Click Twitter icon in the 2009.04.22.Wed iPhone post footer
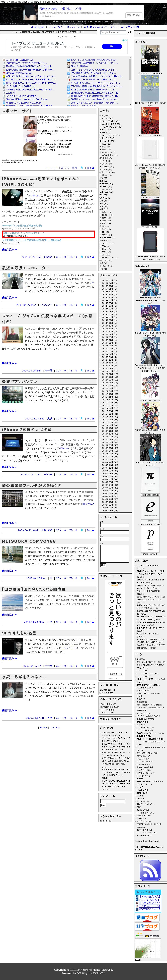The width and height of the screenshot is (167, 980). 82,474
